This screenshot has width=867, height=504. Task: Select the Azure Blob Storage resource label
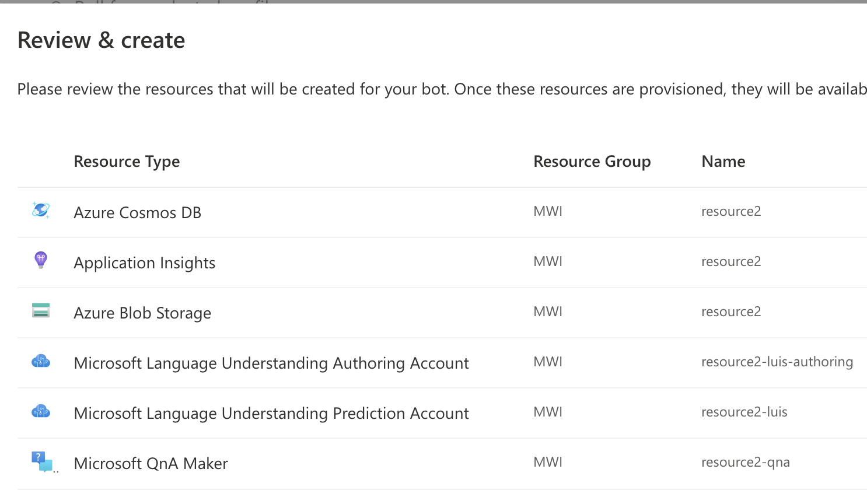coord(142,313)
